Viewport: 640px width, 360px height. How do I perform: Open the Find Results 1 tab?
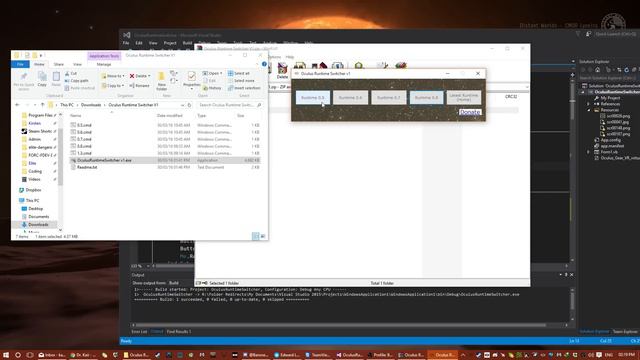pyautogui.click(x=179, y=332)
